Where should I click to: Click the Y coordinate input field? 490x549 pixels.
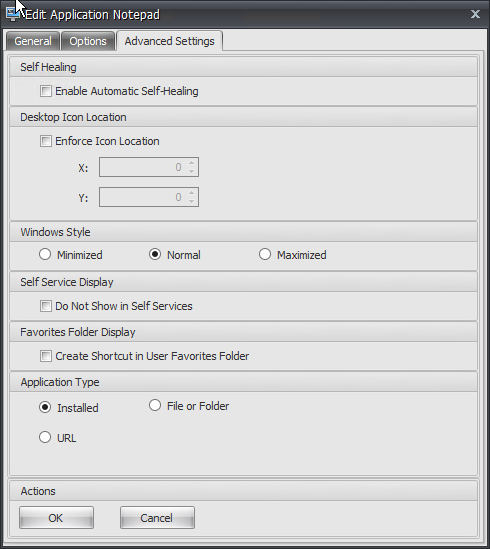point(149,197)
